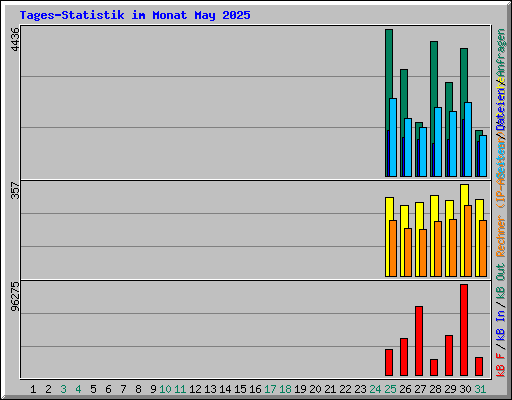Select day 19 on the x-axis
This screenshot has width=512, height=400.
coord(300,389)
